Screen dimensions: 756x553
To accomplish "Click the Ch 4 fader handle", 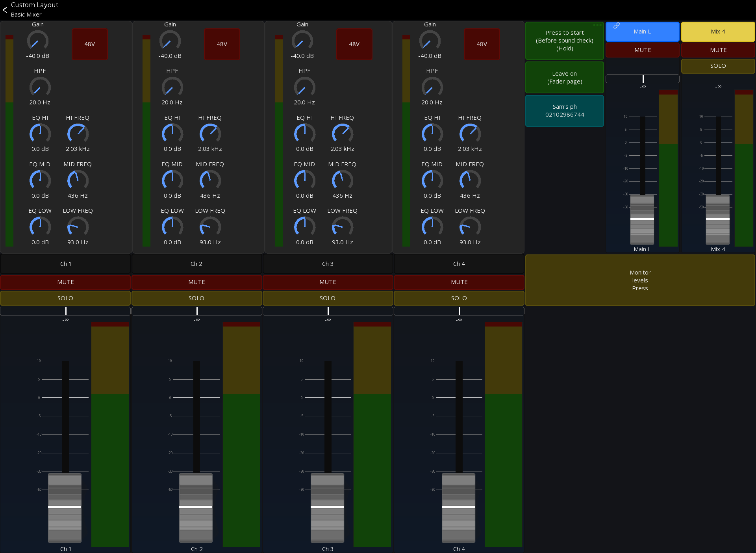I will [x=458, y=508].
